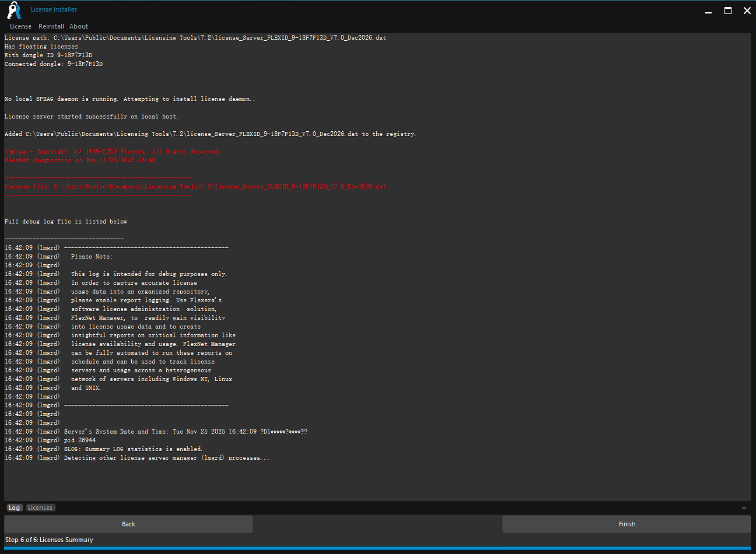756x554 pixels.
Task: Click the Detecting other license server line
Action: pyautogui.click(x=166, y=458)
